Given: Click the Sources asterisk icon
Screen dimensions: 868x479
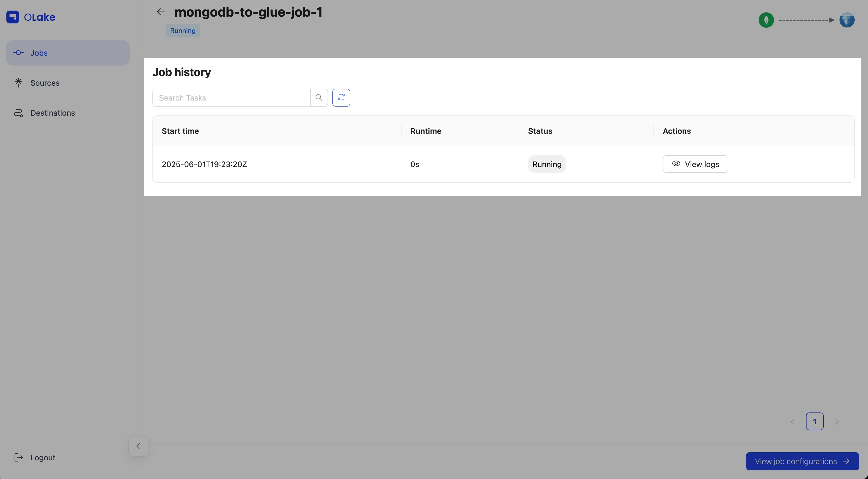Looking at the screenshot, I should (x=18, y=83).
